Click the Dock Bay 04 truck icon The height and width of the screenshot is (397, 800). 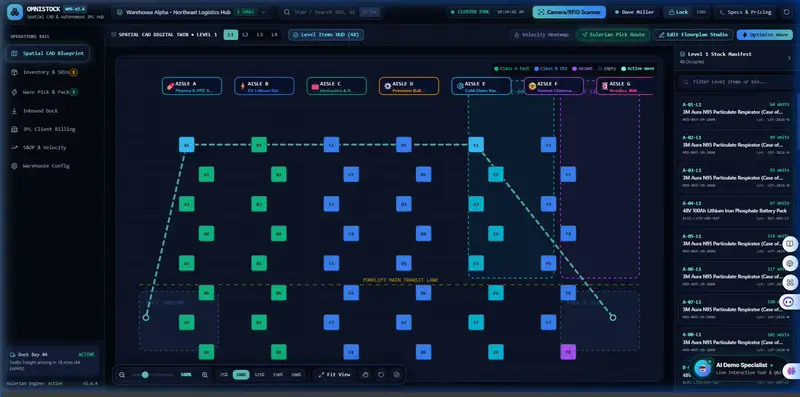point(12,355)
